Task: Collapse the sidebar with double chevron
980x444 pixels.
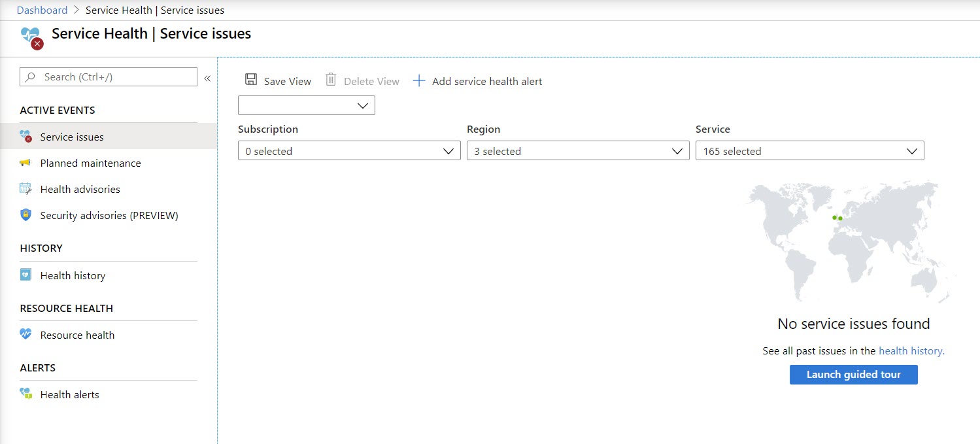Action: tap(207, 78)
